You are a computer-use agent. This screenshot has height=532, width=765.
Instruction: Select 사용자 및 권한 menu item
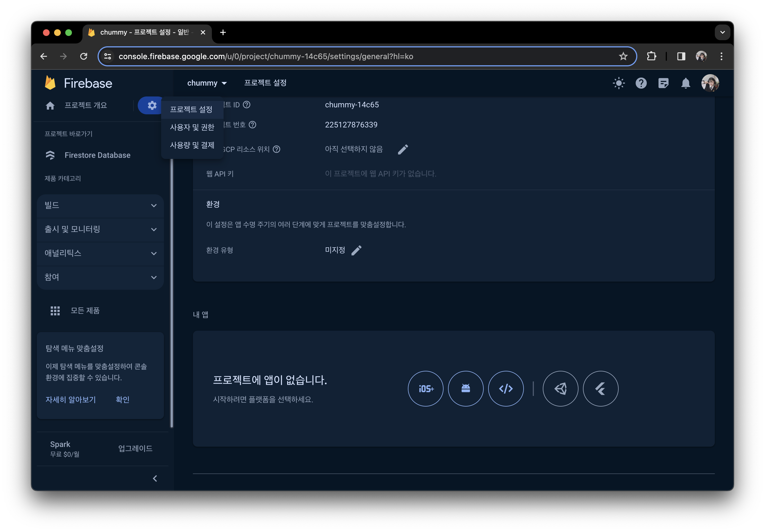tap(192, 127)
